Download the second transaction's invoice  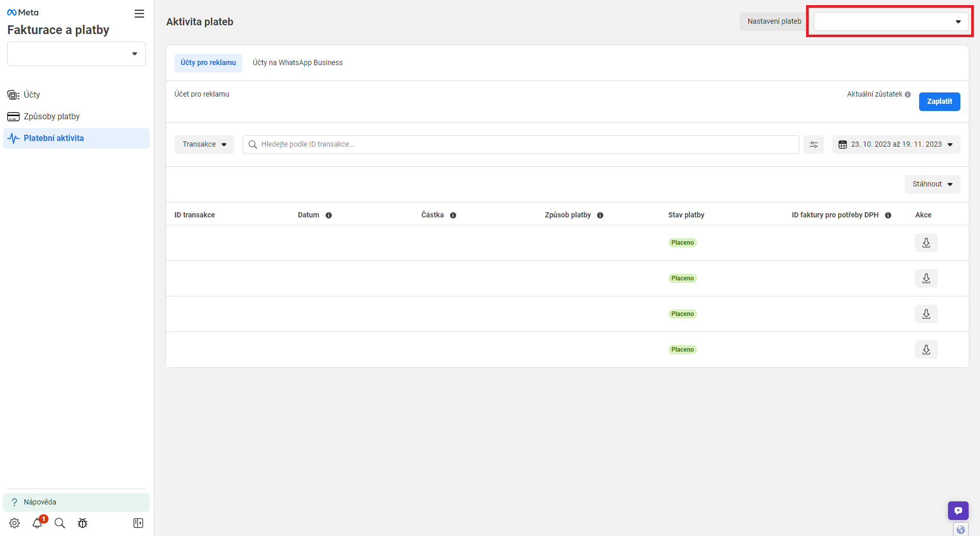pyautogui.click(x=926, y=278)
